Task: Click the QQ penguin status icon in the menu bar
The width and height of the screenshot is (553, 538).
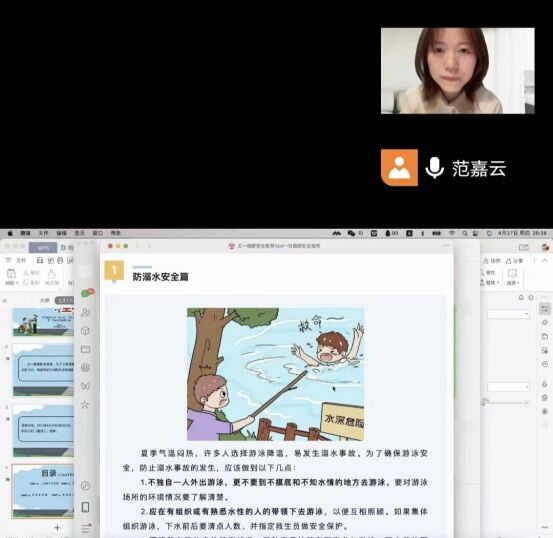Action: click(388, 233)
